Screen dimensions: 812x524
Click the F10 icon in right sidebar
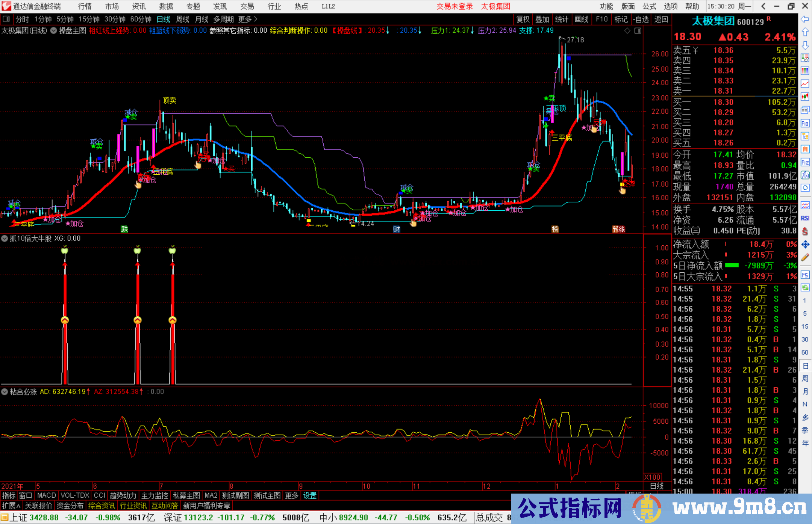click(x=805, y=124)
